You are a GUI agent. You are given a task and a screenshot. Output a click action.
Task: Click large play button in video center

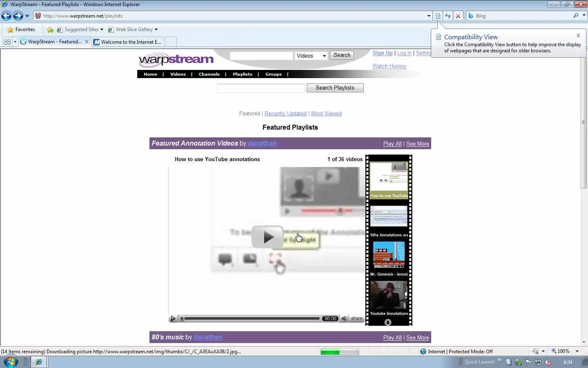[267, 237]
